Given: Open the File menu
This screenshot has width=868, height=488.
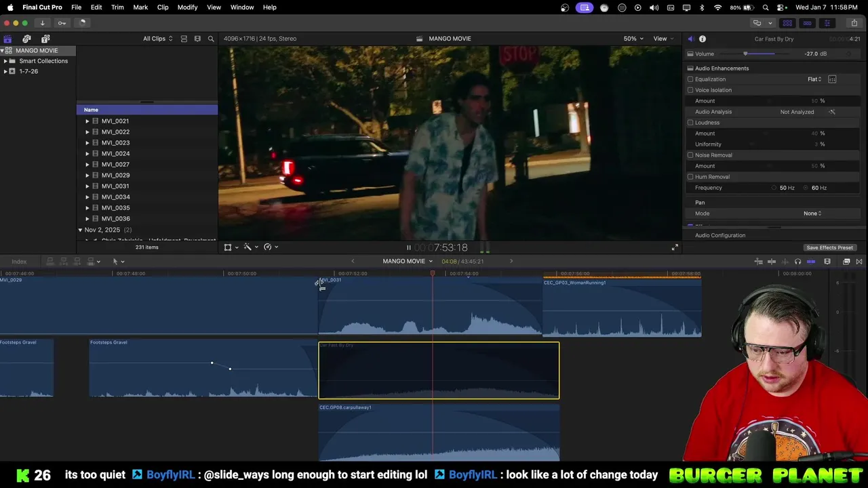Looking at the screenshot, I should pos(76,7).
